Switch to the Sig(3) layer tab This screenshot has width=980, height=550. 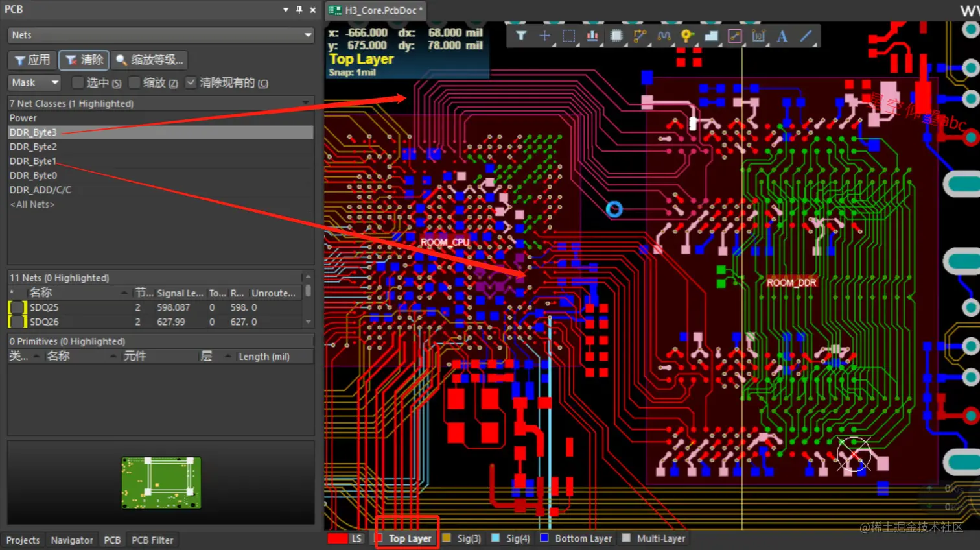[462, 538]
